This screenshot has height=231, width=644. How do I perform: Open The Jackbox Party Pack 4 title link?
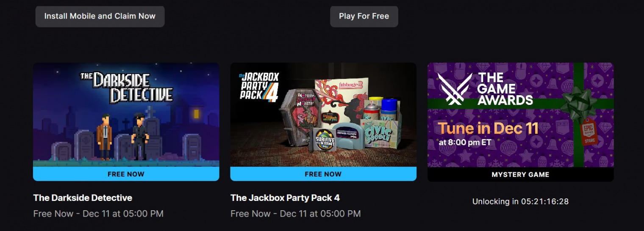[285, 198]
